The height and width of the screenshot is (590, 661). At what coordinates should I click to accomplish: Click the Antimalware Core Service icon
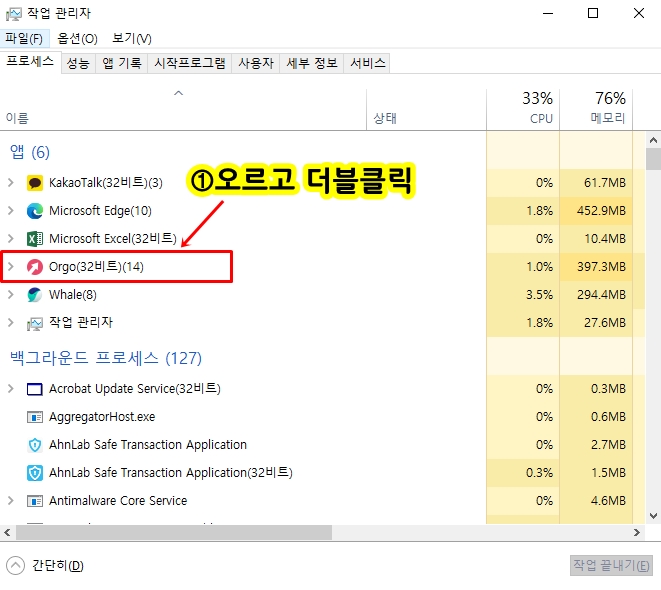[35, 501]
